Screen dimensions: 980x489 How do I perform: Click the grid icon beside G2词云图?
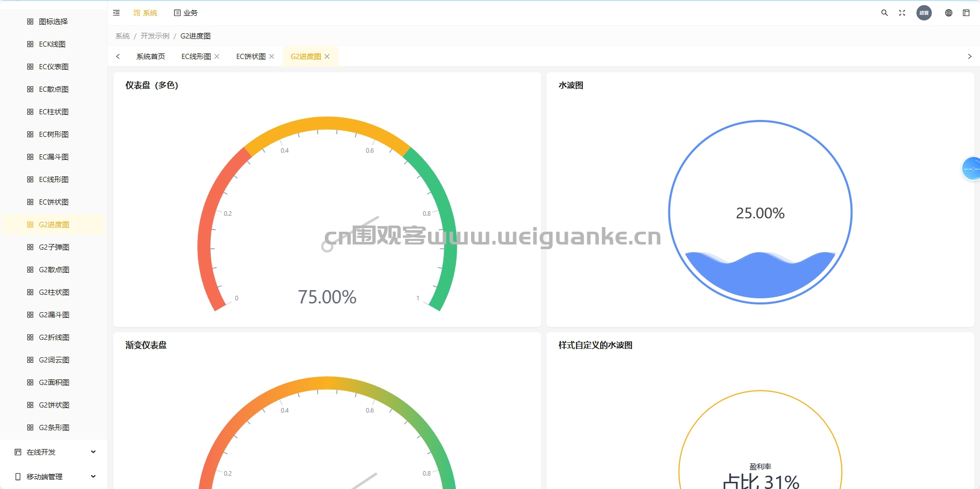(30, 360)
